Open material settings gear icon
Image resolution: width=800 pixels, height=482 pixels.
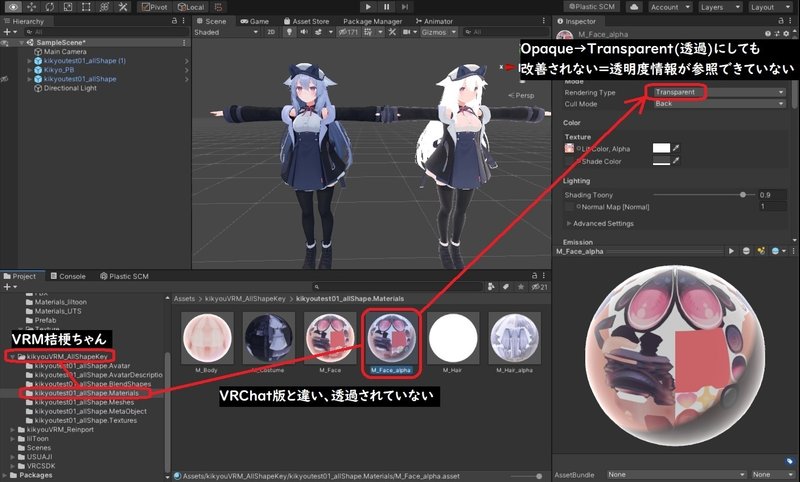click(x=787, y=34)
